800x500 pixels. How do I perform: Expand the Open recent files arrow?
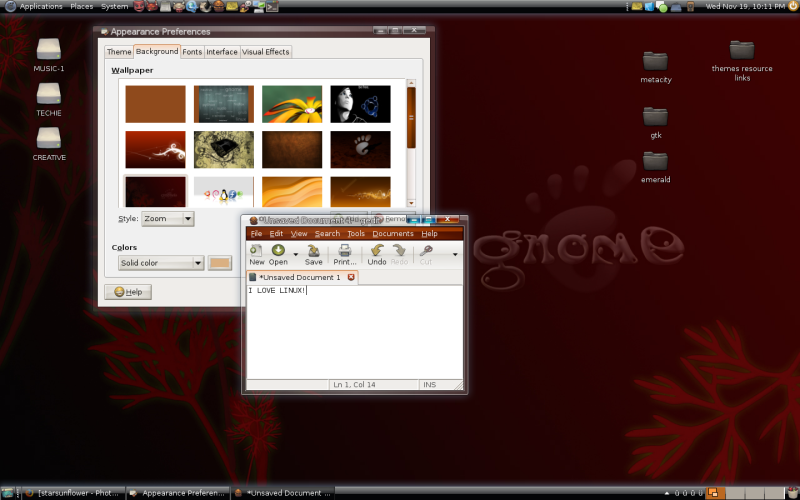tap(296, 254)
